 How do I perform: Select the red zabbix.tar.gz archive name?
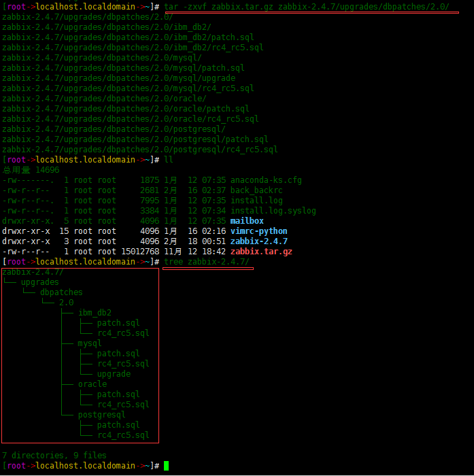261,252
